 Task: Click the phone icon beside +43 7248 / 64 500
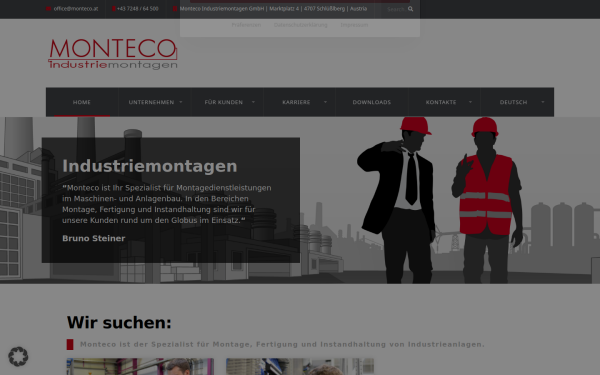(114, 9)
